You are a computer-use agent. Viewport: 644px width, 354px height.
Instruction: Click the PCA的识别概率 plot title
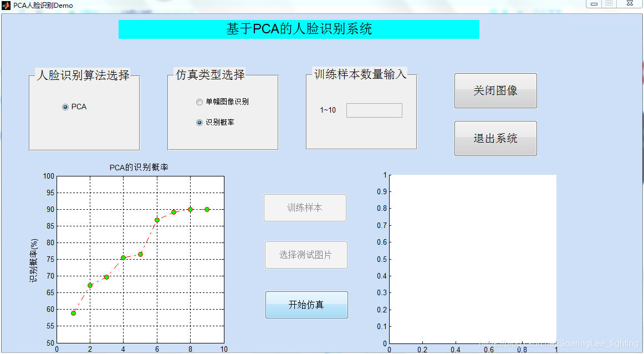(139, 168)
